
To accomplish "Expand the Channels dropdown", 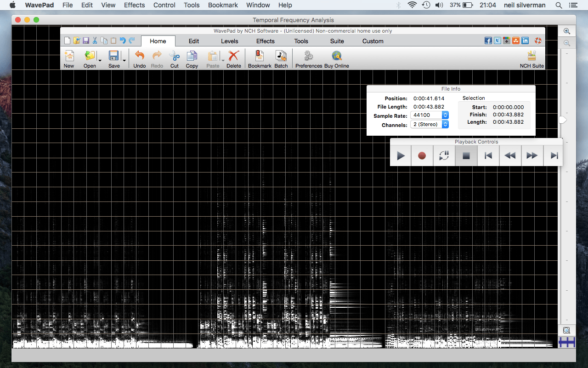I will [x=445, y=125].
